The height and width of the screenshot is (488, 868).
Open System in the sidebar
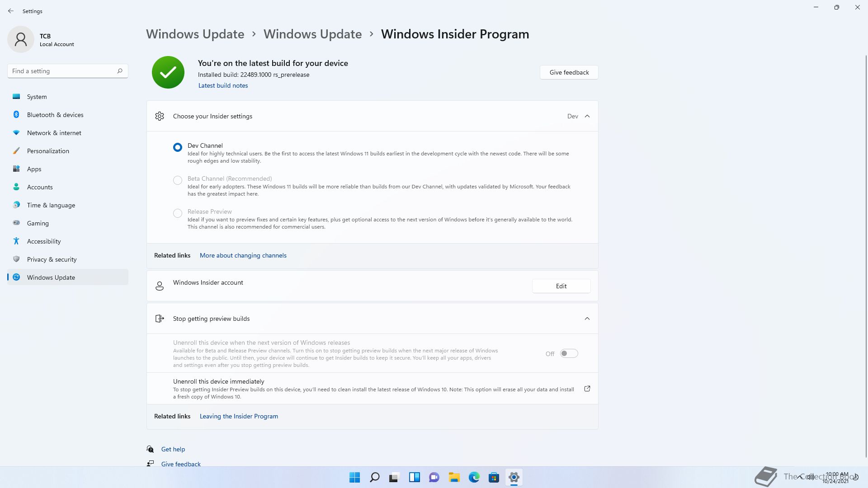pos(68,96)
